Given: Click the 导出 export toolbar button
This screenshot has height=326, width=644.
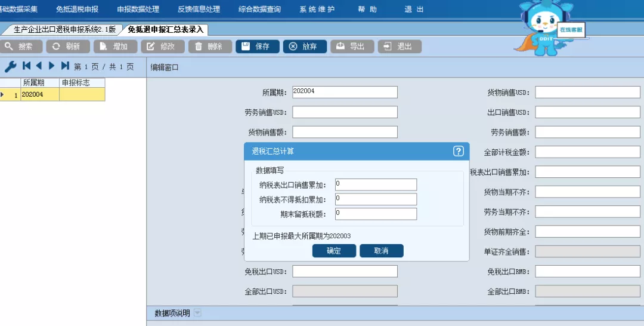Looking at the screenshot, I should (x=352, y=47).
